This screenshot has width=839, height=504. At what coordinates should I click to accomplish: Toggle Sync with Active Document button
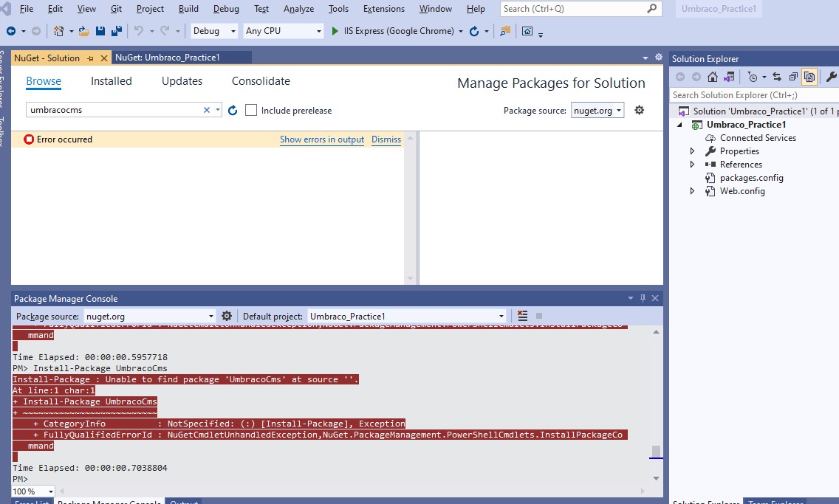pyautogui.click(x=777, y=77)
